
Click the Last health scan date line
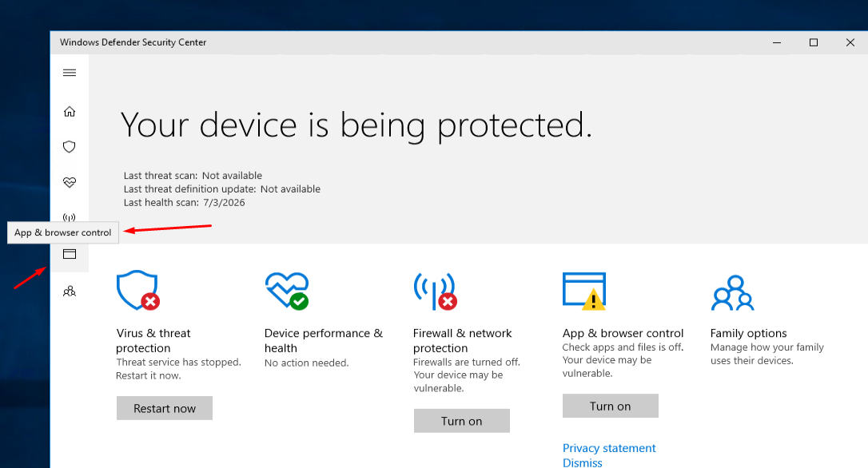[x=184, y=203]
